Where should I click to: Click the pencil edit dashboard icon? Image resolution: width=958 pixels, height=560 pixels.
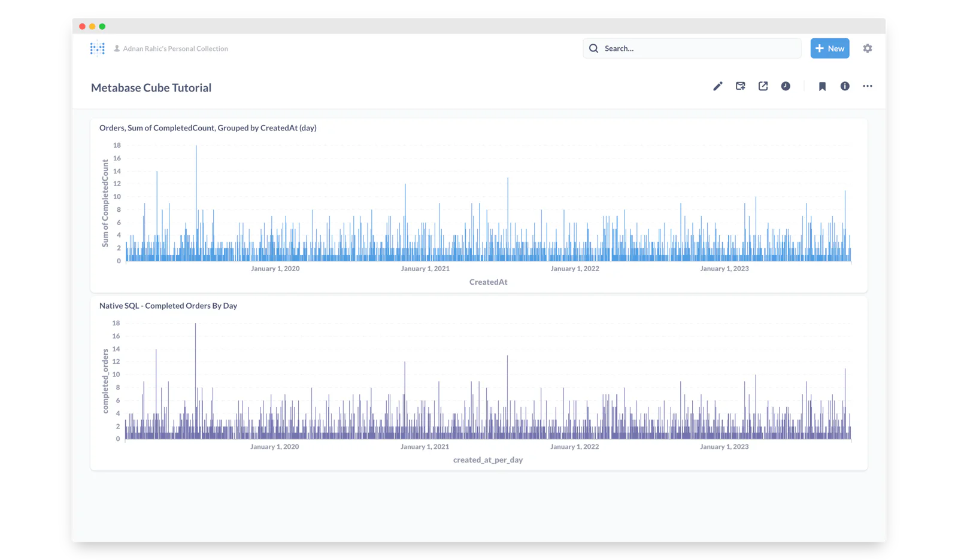click(x=717, y=86)
